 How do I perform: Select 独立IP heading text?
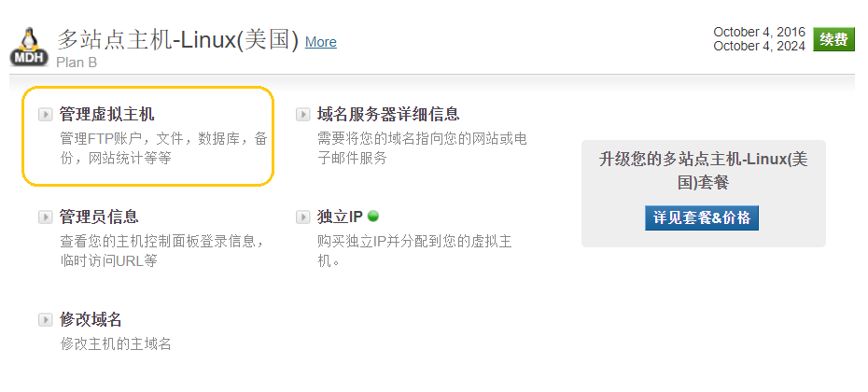pos(340,217)
